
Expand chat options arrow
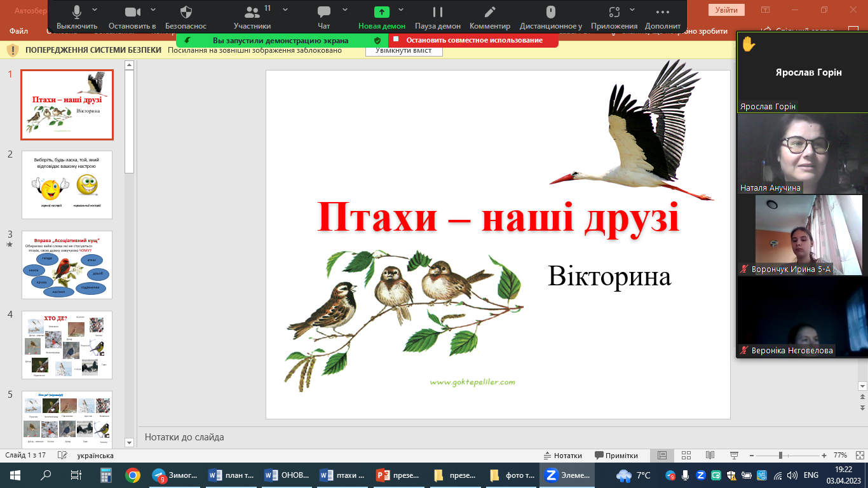[345, 10]
